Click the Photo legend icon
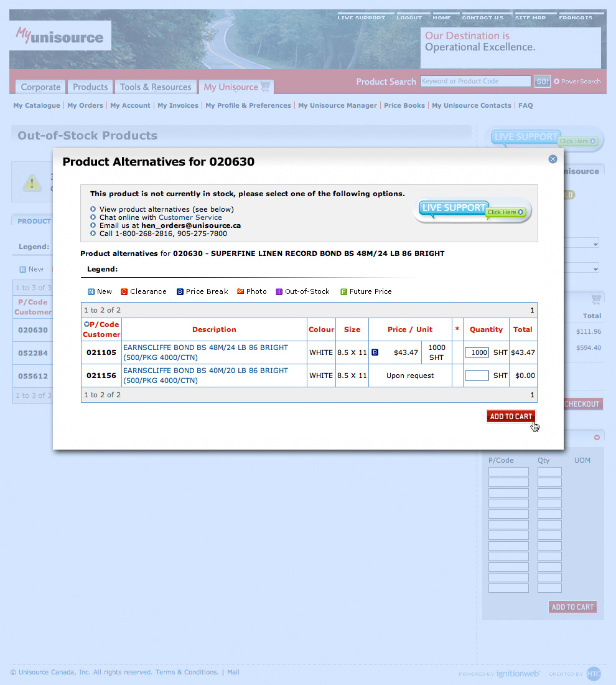Viewport: 616px width, 685px height. (240, 291)
